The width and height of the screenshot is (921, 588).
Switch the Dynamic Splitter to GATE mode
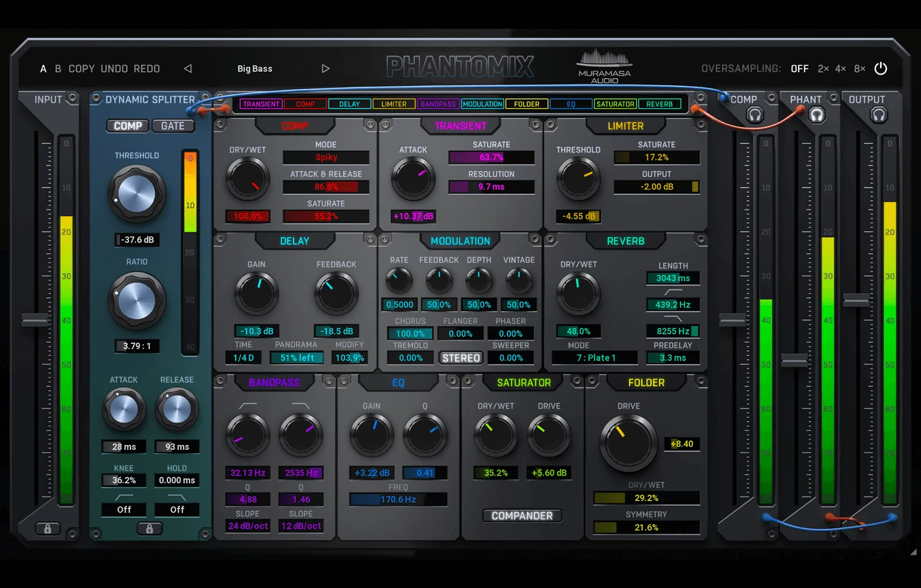pos(173,125)
